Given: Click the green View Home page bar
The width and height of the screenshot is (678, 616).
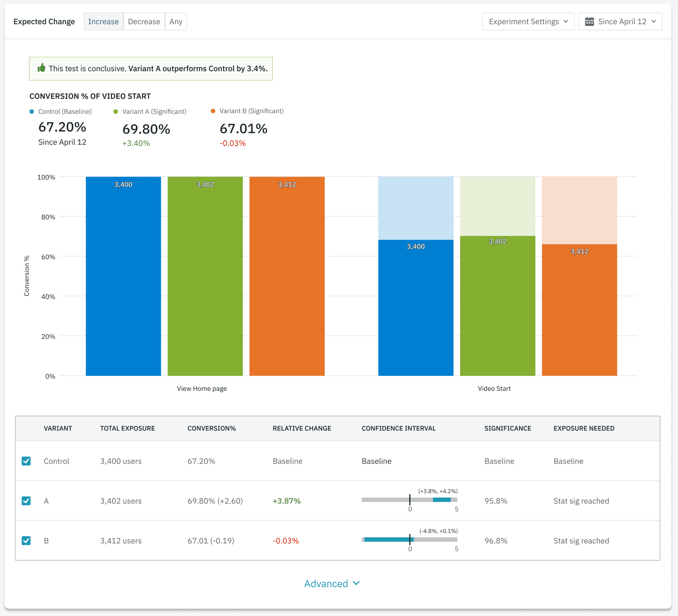Looking at the screenshot, I should tap(205, 276).
